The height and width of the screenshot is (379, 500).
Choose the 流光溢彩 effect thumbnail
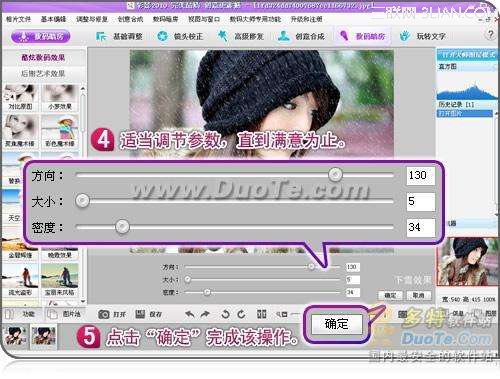point(20,280)
